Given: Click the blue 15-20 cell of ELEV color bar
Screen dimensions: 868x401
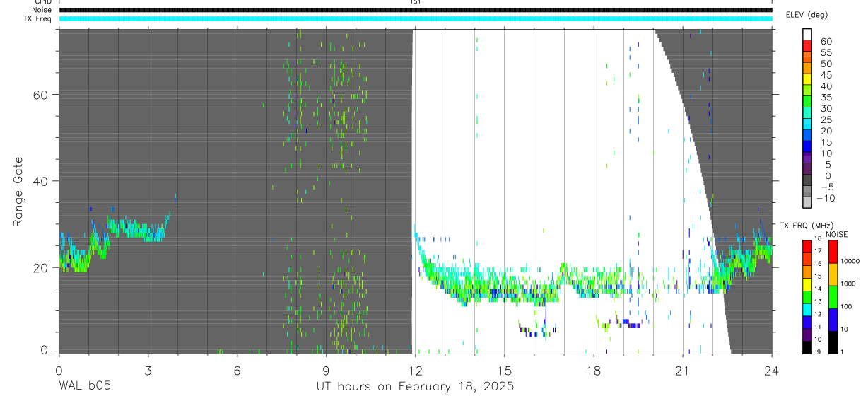Looking at the screenshot, I should (807, 136).
